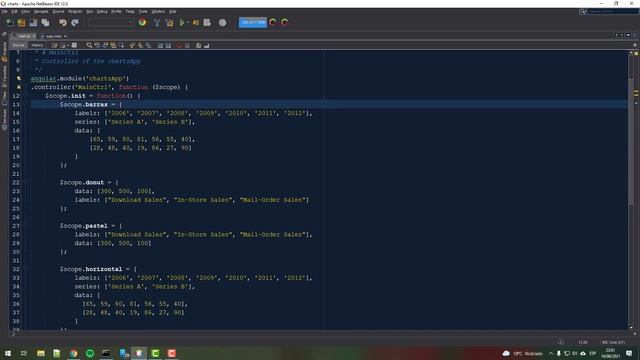Switch editor to History view
The width and height of the screenshot is (640, 360).
pyautogui.click(x=37, y=45)
